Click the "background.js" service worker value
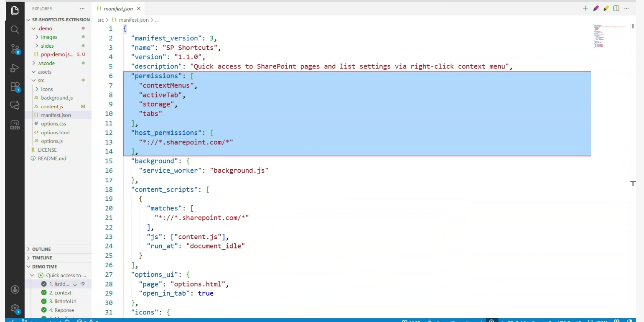The image size is (644, 322). (239, 170)
